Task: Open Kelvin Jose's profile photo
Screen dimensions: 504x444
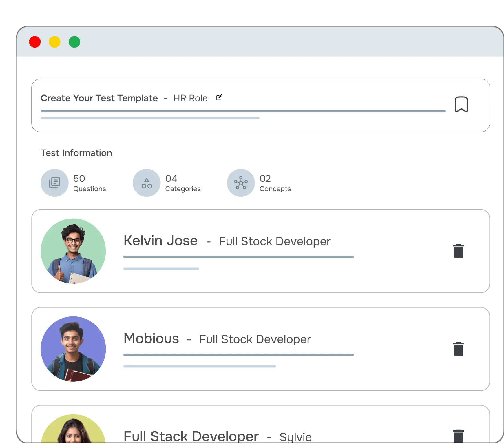Action: 73,251
